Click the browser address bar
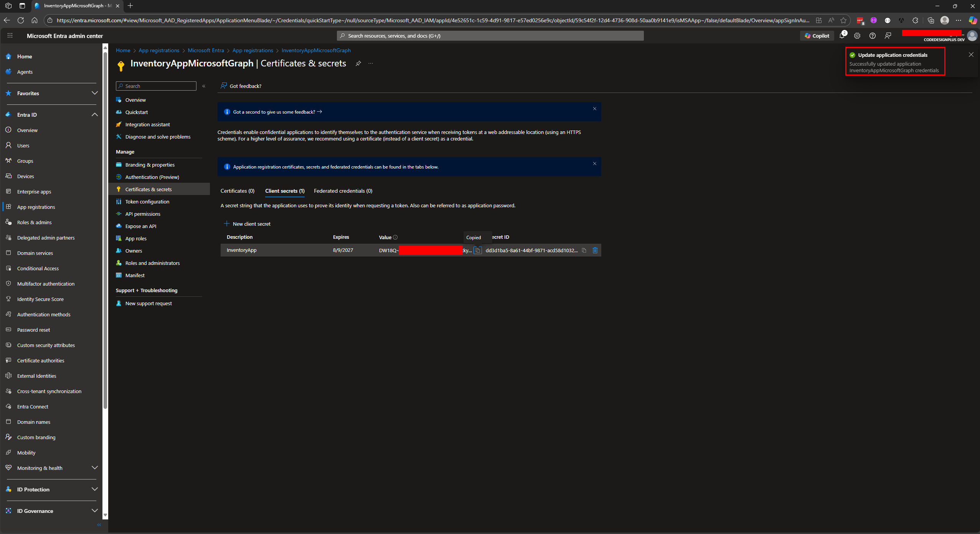 [433, 20]
